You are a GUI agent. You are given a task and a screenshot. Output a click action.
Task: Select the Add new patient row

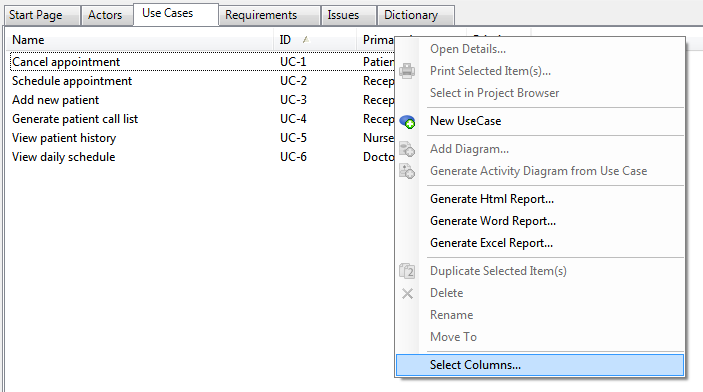202,100
